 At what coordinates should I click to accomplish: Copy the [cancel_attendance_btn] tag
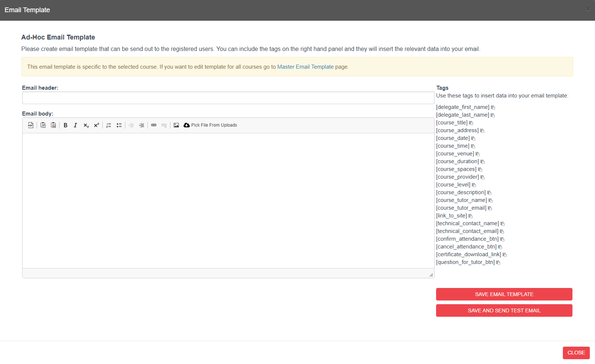[x=500, y=247]
